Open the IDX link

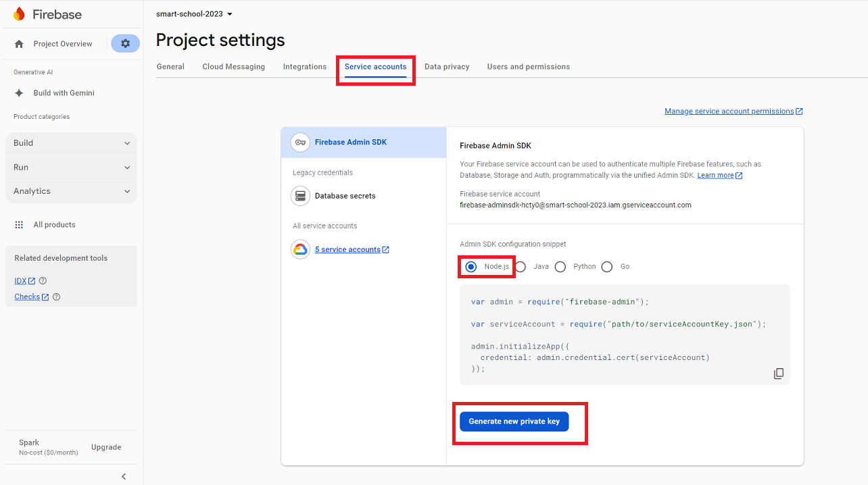[20, 281]
